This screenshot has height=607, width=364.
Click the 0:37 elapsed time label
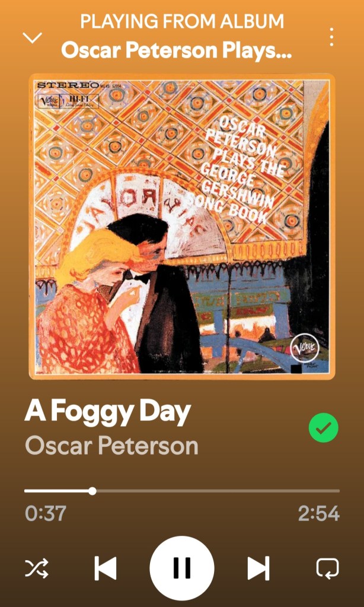coord(46,513)
